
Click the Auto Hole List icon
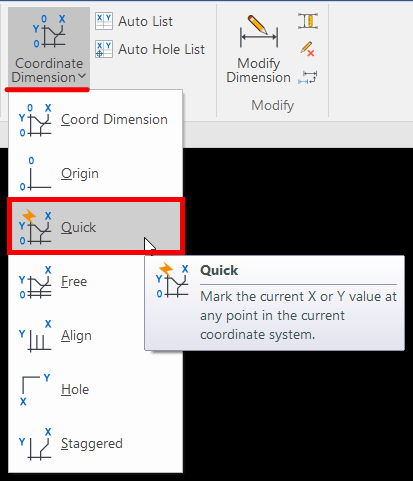tap(104, 49)
